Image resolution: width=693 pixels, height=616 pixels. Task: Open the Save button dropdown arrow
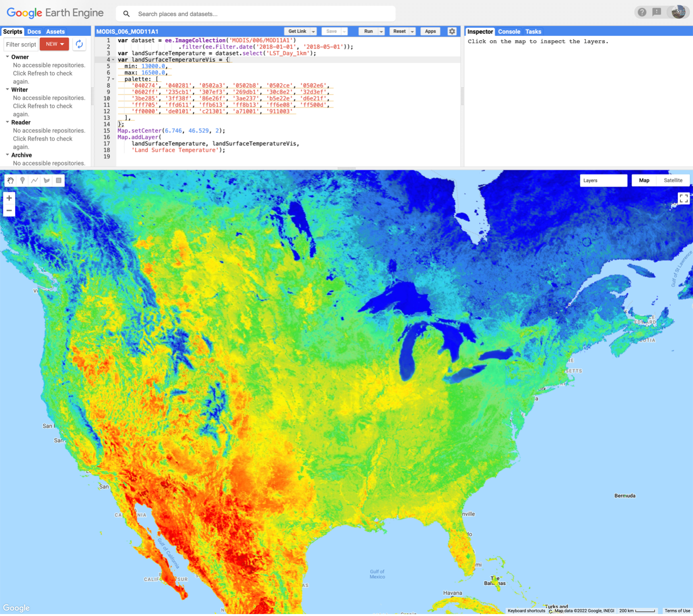tap(345, 32)
